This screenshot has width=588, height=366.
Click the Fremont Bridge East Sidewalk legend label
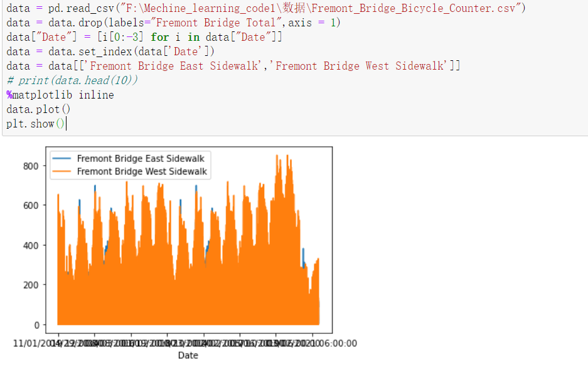tap(141, 159)
